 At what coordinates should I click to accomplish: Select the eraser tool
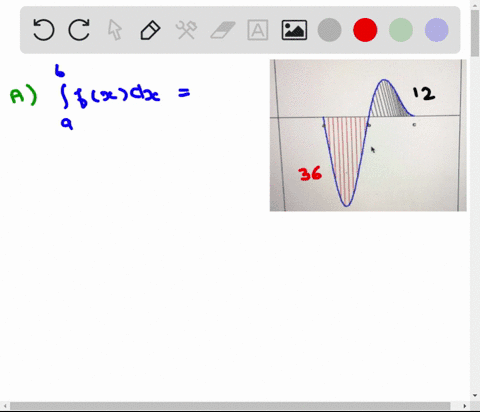click(223, 30)
